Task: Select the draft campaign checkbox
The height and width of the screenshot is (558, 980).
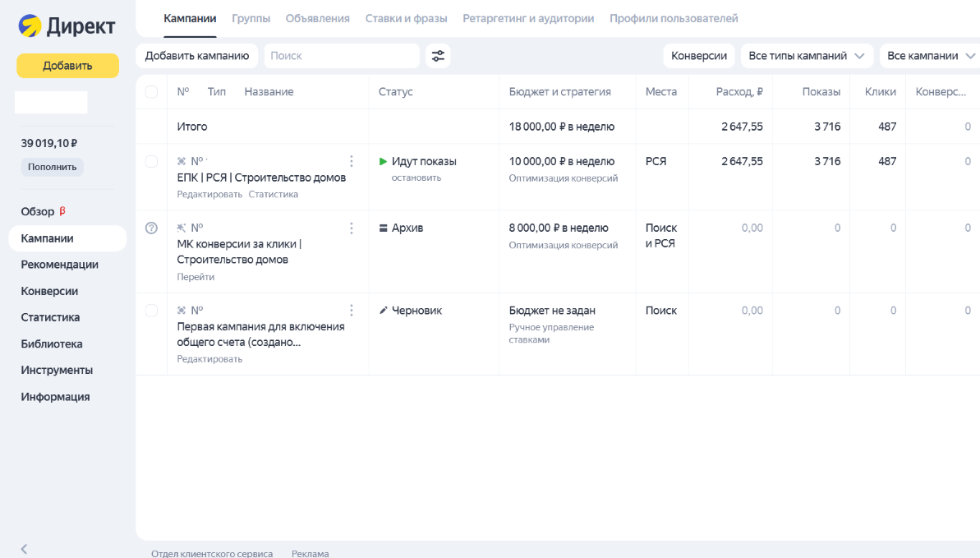Action: 151,311
